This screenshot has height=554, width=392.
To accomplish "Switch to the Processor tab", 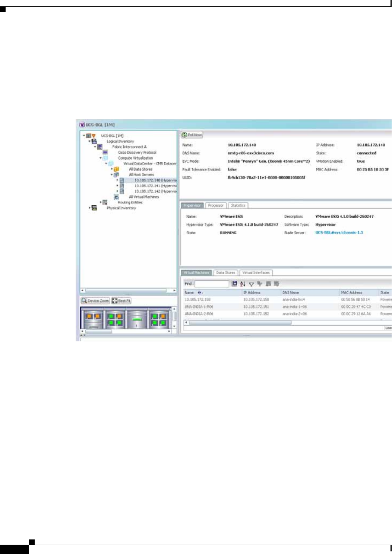I will pyautogui.click(x=216, y=206).
